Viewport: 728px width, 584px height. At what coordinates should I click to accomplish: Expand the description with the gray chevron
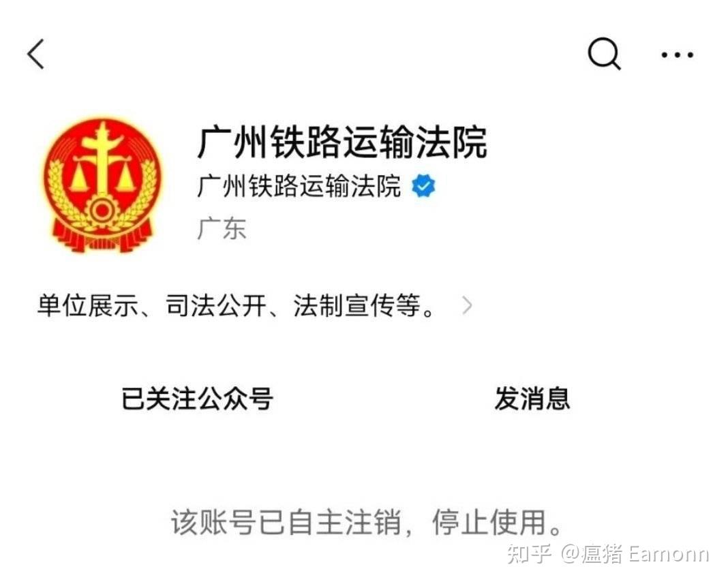point(467,305)
